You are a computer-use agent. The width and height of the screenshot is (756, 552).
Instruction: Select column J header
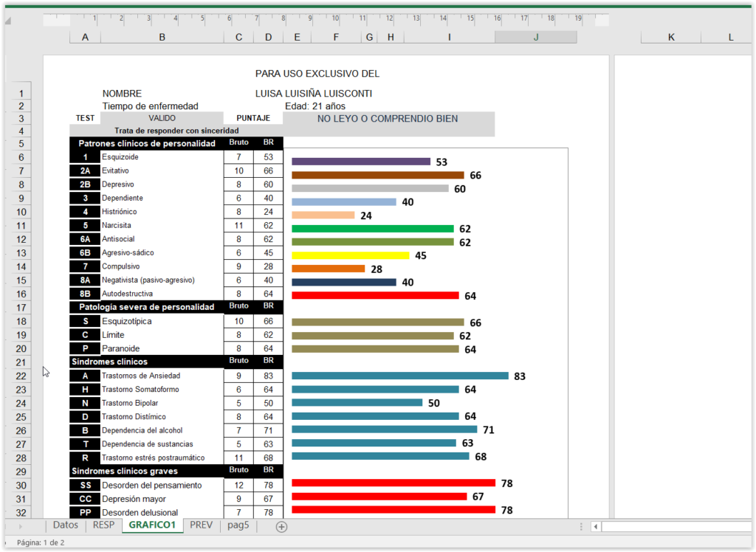535,37
